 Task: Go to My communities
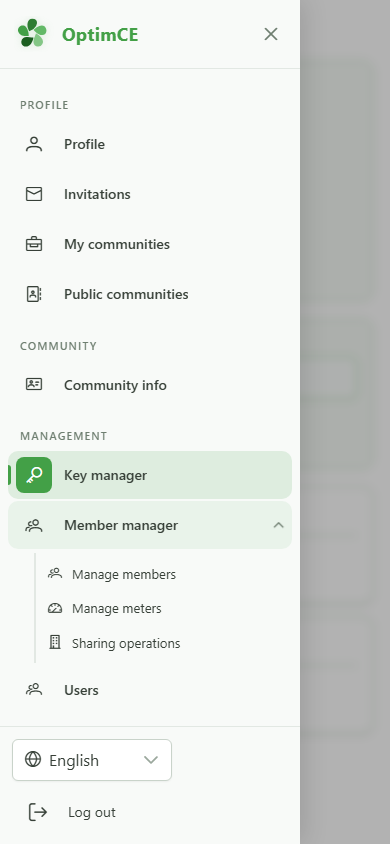point(150,244)
